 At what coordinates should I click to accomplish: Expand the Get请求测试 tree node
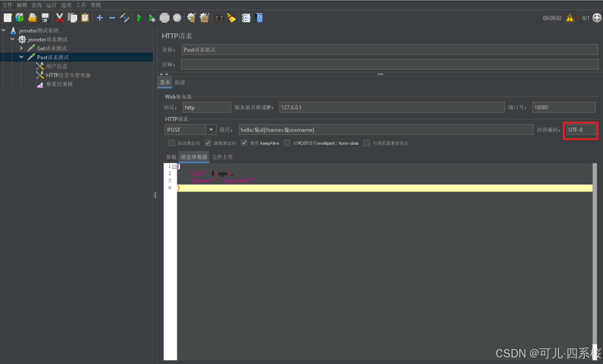(x=21, y=48)
